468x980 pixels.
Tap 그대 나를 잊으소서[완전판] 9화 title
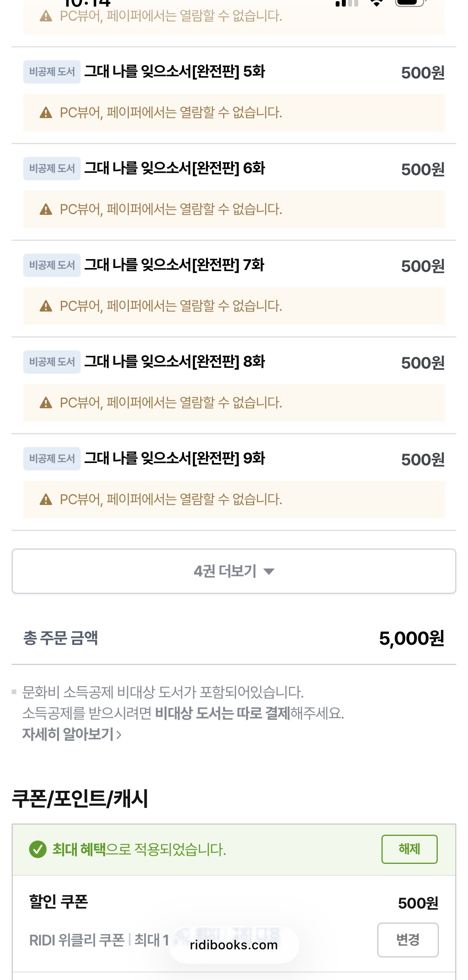175,459
